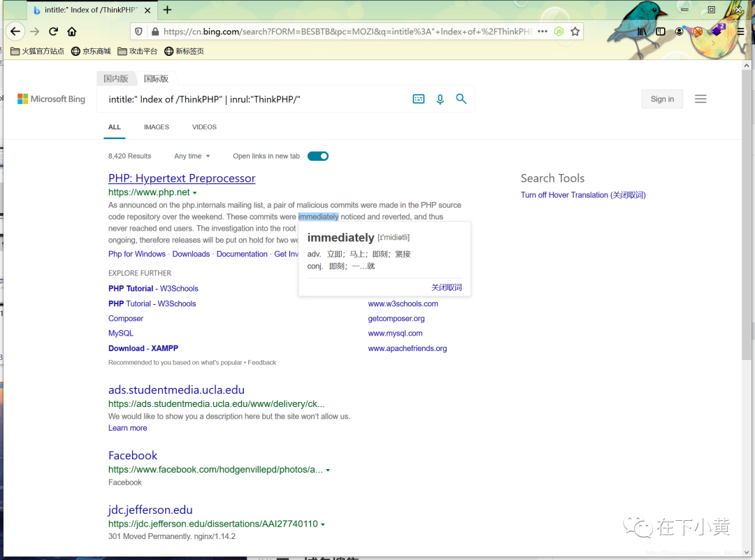The height and width of the screenshot is (560, 755).
Task: Open a new tab with the plus button
Action: 167,10
